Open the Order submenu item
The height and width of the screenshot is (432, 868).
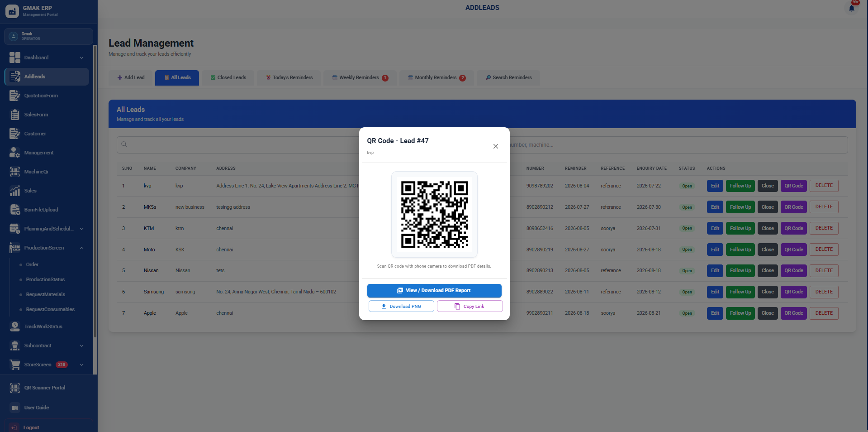[32, 264]
